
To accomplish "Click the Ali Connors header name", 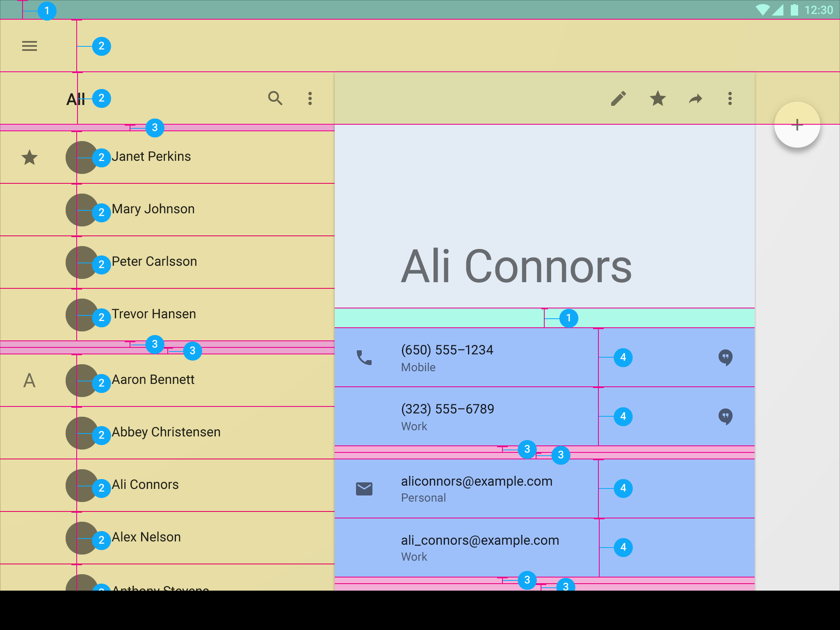I will tap(516, 267).
